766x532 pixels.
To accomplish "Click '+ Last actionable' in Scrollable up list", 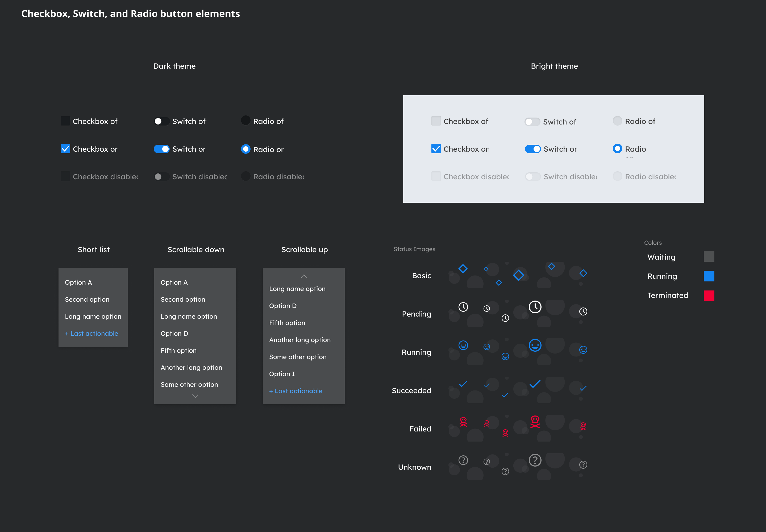I will tap(296, 391).
